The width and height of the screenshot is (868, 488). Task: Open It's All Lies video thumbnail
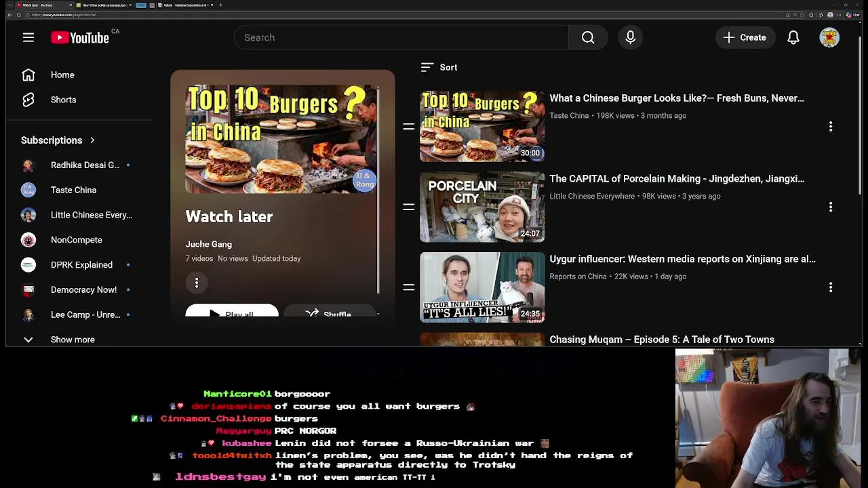tap(482, 287)
